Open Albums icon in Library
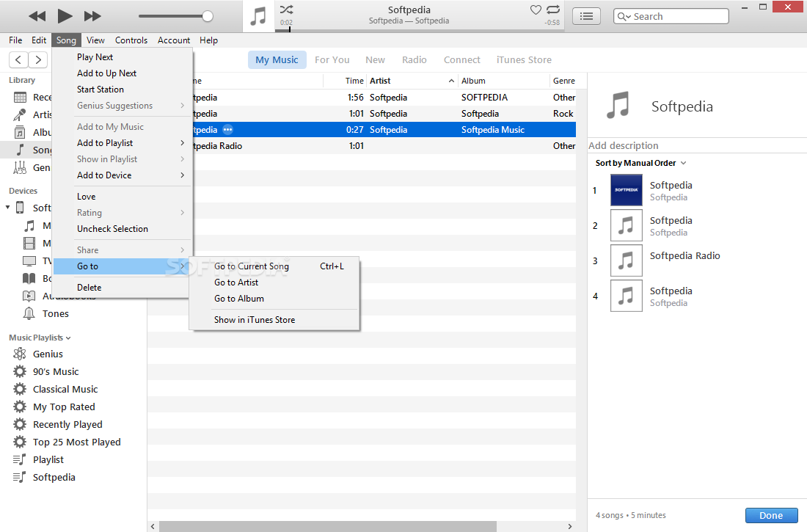 click(x=20, y=132)
